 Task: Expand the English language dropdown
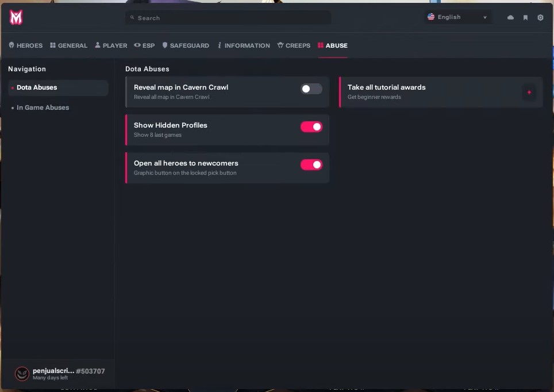pos(458,17)
